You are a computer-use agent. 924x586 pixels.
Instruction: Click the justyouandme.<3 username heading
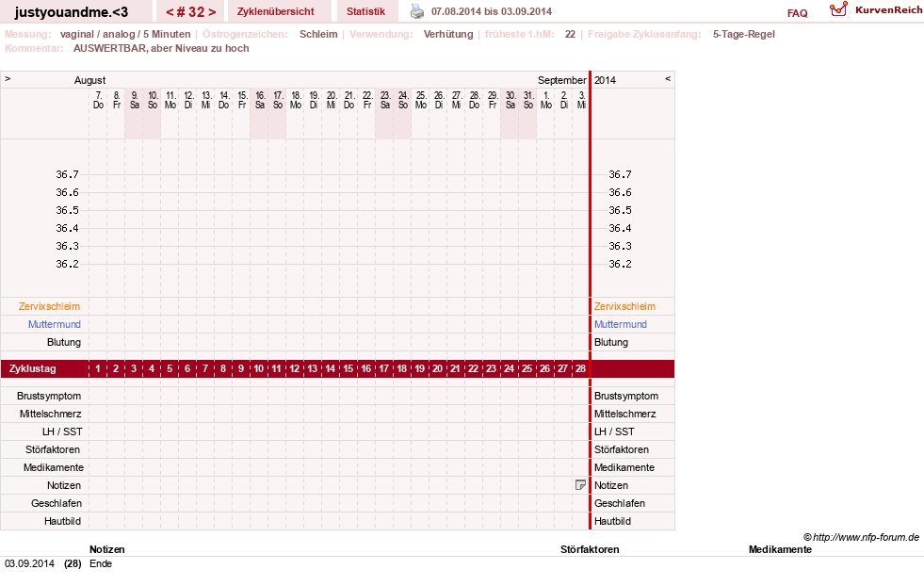[72, 12]
